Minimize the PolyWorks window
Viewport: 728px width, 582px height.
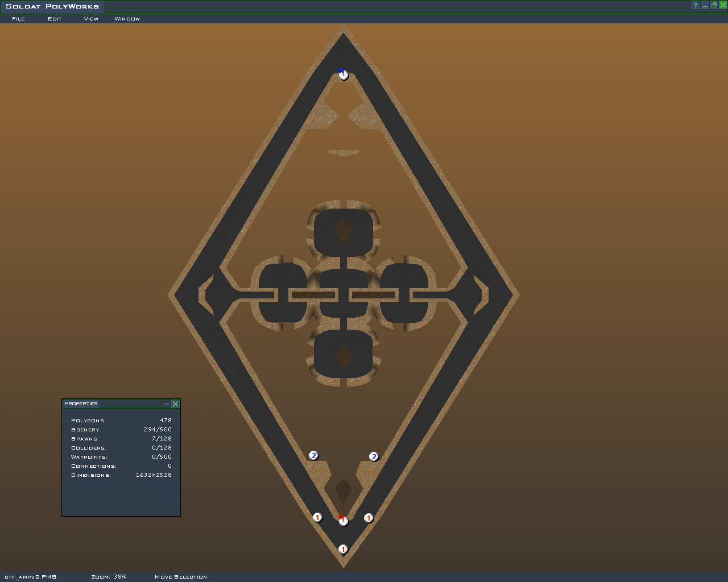(705, 6)
